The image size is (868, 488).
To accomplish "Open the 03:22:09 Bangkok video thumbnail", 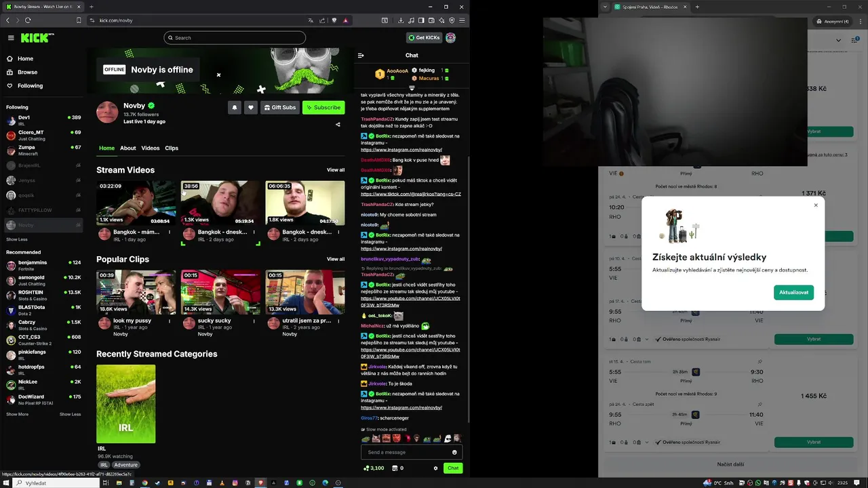I will [136, 203].
